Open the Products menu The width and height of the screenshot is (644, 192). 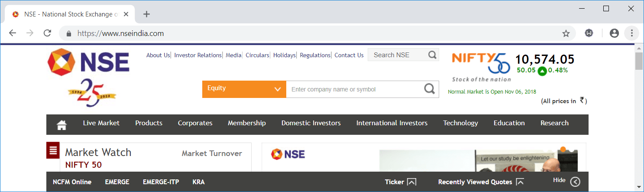[149, 123]
